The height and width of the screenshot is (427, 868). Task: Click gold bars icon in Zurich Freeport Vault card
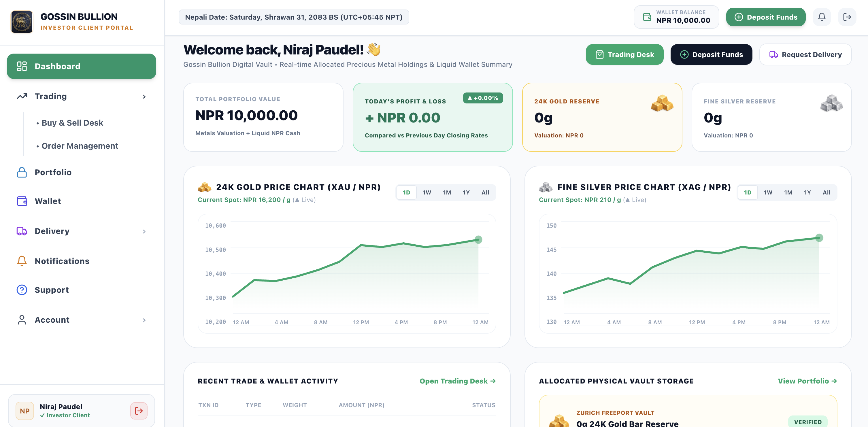pos(559,421)
